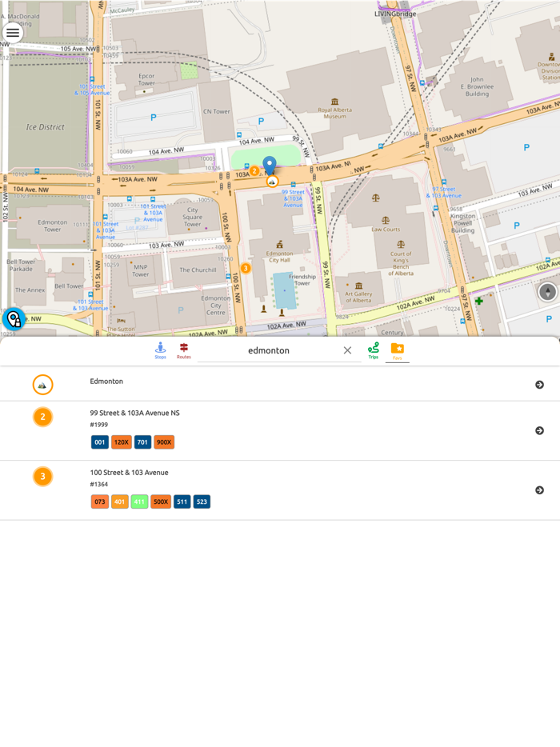Select route 411 badge
This screenshot has width=560, height=747.
pos(139,501)
